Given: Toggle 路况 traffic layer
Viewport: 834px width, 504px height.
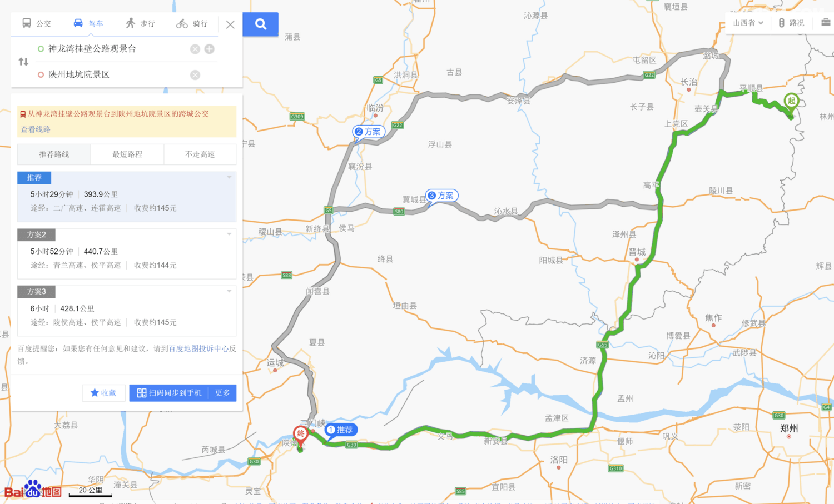Looking at the screenshot, I should pyautogui.click(x=791, y=23).
